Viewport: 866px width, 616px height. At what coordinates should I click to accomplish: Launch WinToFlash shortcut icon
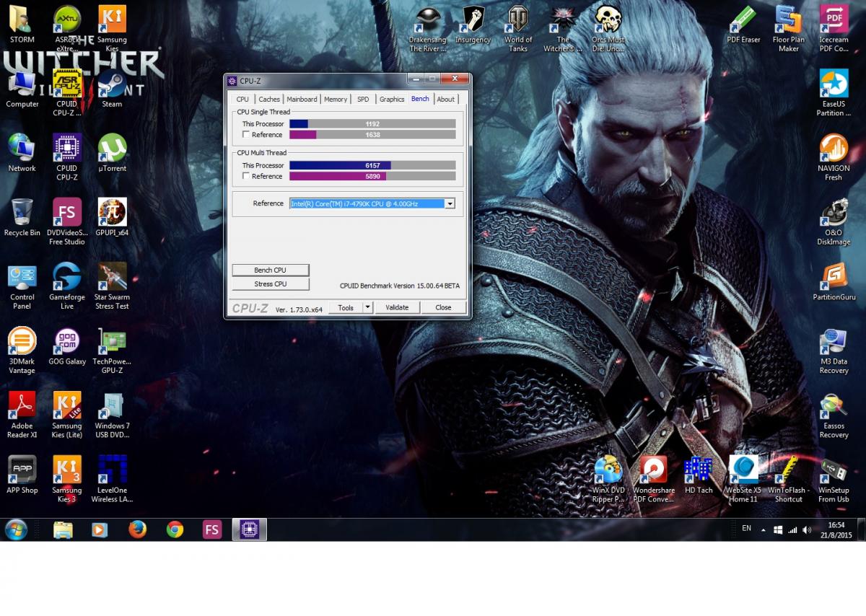(789, 479)
